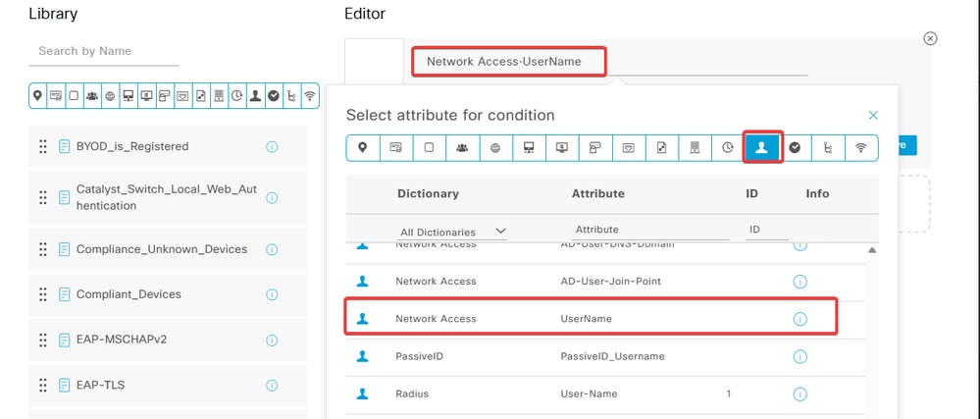
Task: Filter Library by wireless icon
Action: click(309, 96)
